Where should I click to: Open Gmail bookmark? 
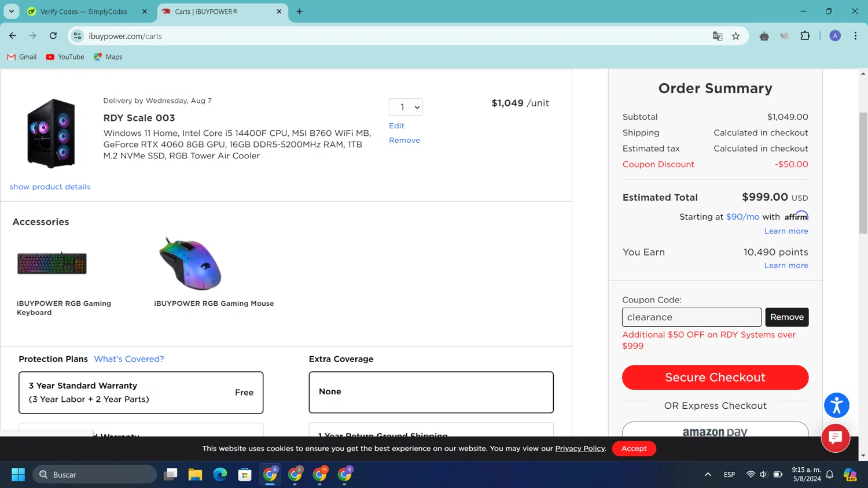pos(21,57)
